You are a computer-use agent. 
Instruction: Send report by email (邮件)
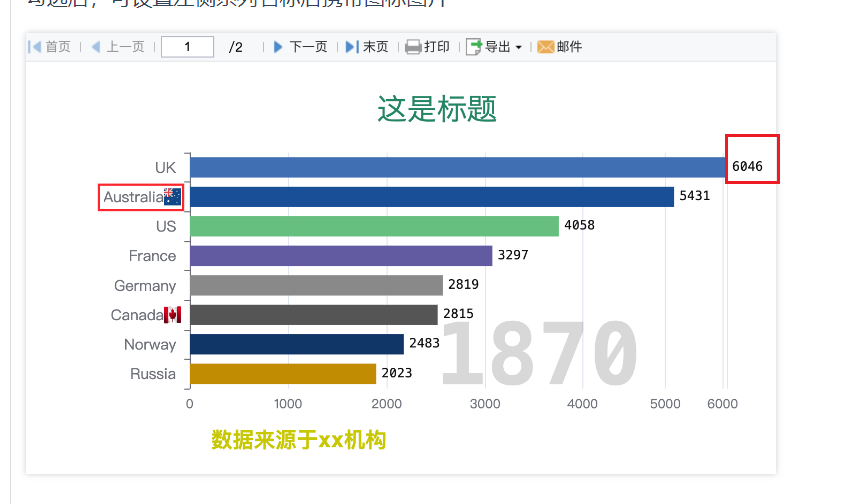560,47
